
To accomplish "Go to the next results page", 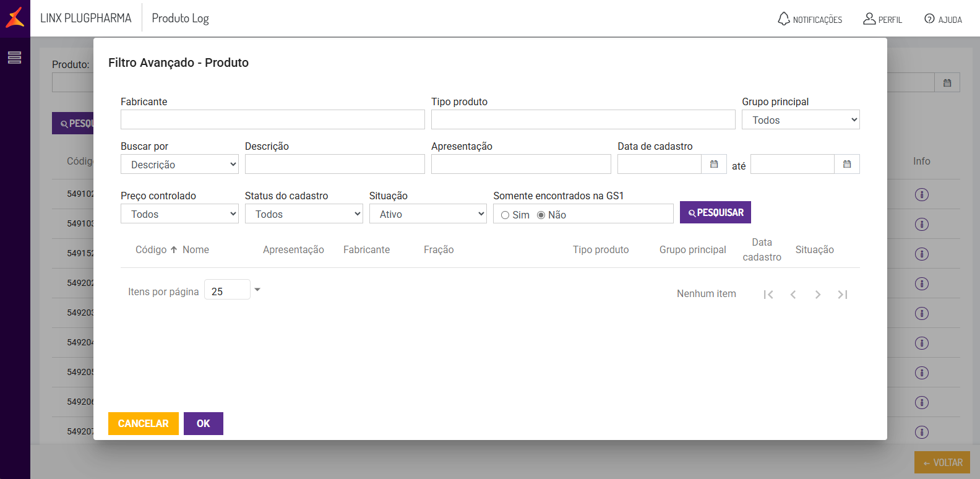I will (x=818, y=295).
